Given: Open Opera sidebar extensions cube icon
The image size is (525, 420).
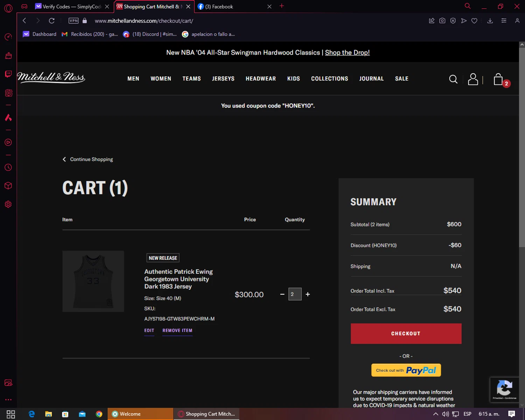Looking at the screenshot, I should tap(8, 186).
